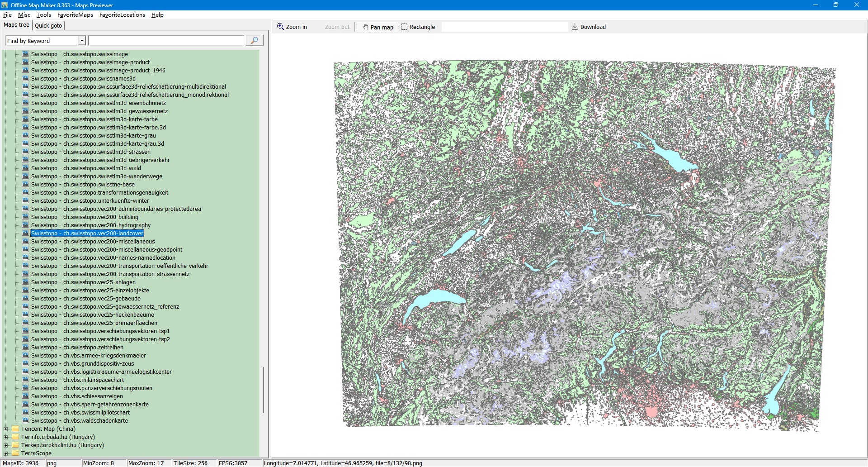This screenshot has width=868, height=467.
Task: Click the maps tree vertical scrollbar
Action: 264,389
